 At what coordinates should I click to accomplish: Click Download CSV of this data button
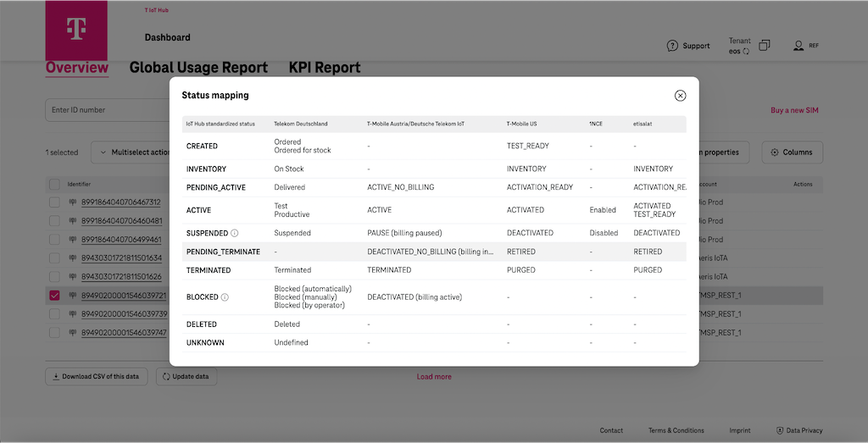tap(97, 376)
